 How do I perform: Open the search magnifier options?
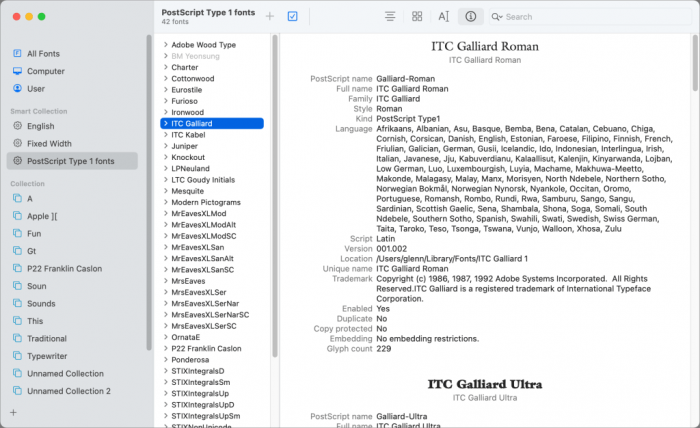click(497, 17)
